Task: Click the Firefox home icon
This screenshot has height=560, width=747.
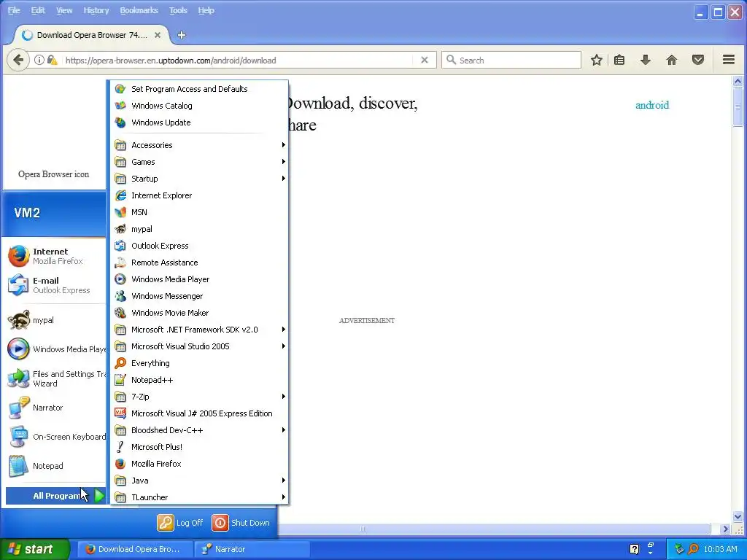Action: tap(672, 60)
